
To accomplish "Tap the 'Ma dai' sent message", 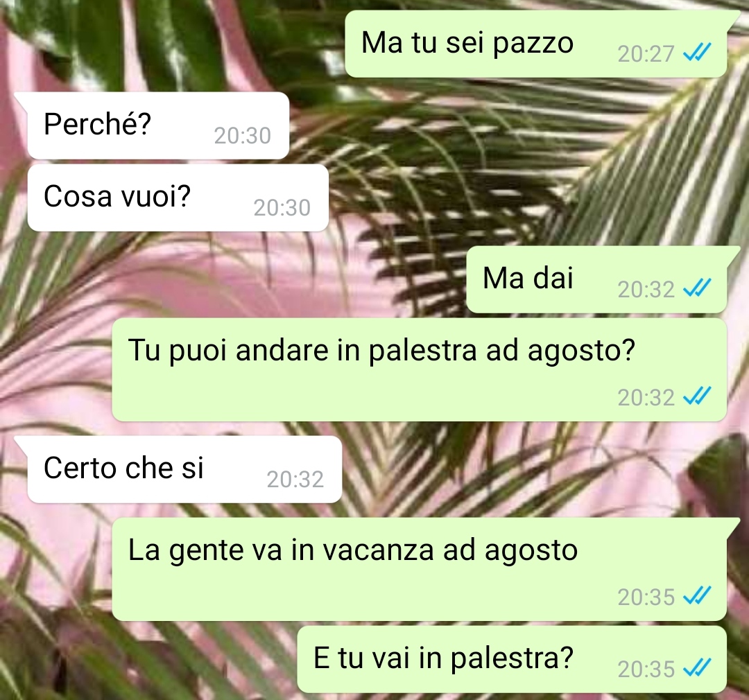I will 596,279.
